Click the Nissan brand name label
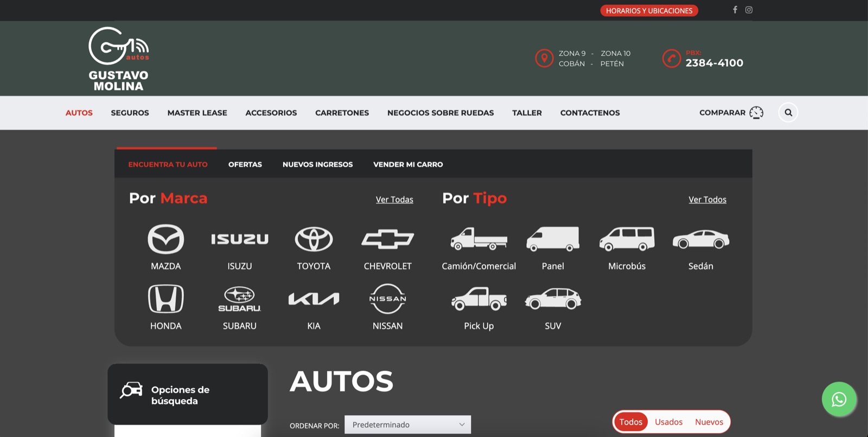Viewport: 868px width, 437px height. click(x=388, y=326)
